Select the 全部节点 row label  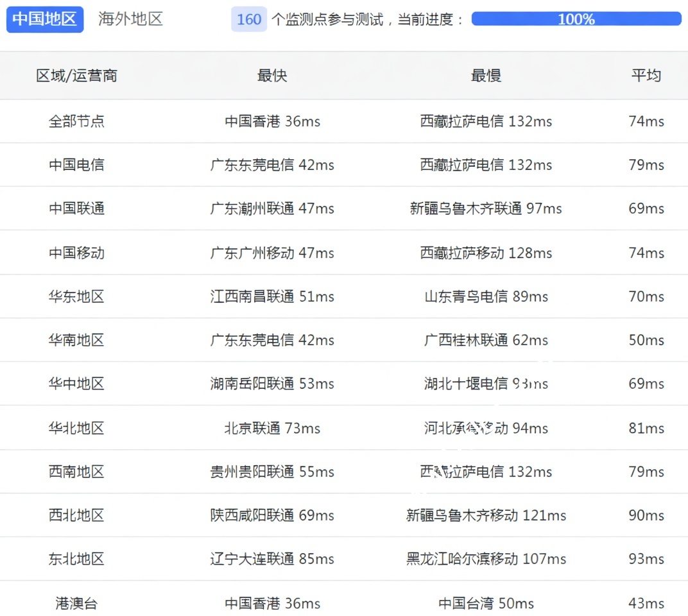point(76,121)
